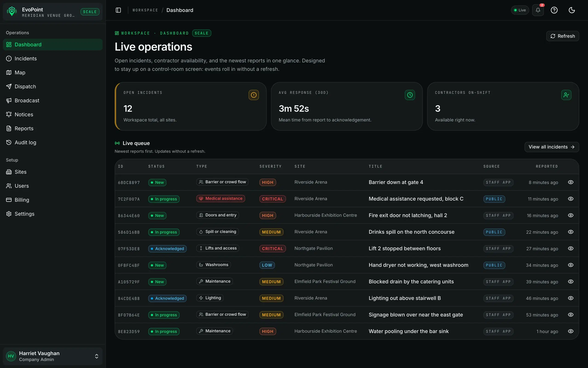The width and height of the screenshot is (588, 368).
Task: Click the Avg Response card value 3m 52s
Action: pyautogui.click(x=294, y=109)
